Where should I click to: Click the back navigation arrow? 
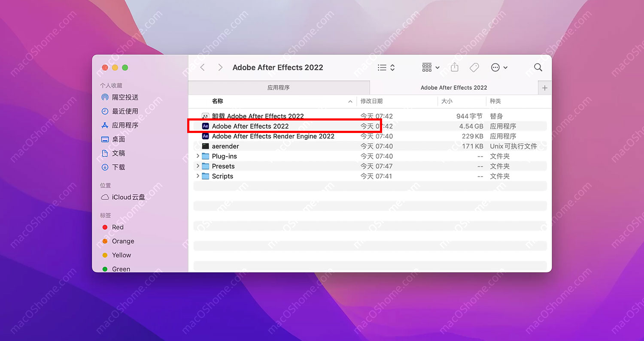tap(203, 67)
